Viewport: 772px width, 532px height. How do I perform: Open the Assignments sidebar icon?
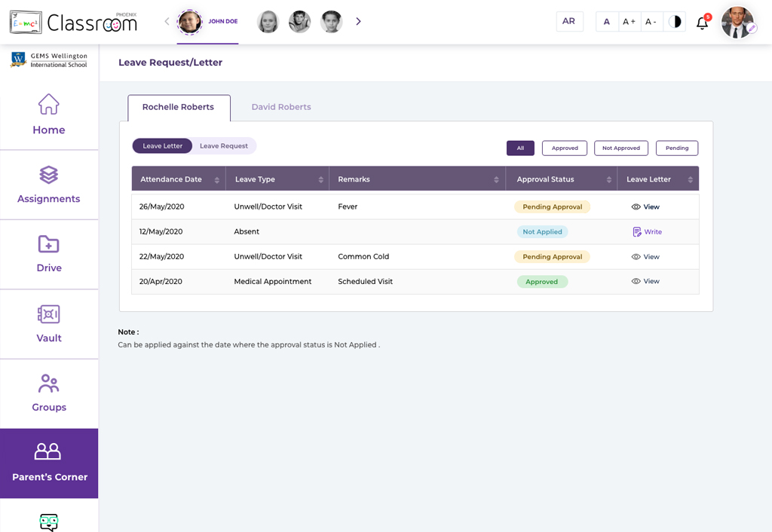49,175
